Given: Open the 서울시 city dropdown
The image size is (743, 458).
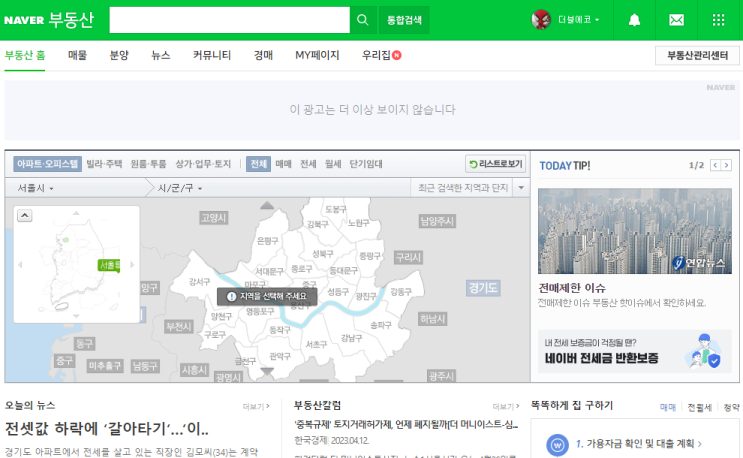Looking at the screenshot, I should tap(36, 188).
